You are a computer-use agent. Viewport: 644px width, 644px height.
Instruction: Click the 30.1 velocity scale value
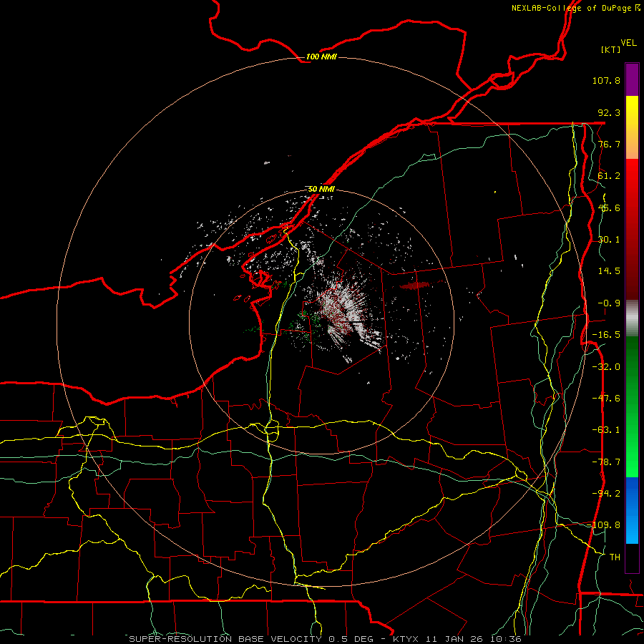pyautogui.click(x=609, y=240)
